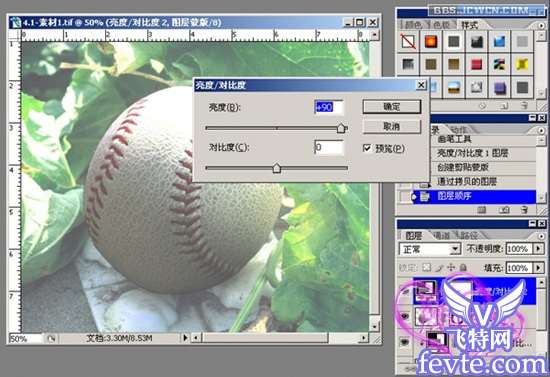The image size is (550, 377).
Task: Select the 画笔工具 history state
Action: [483, 139]
